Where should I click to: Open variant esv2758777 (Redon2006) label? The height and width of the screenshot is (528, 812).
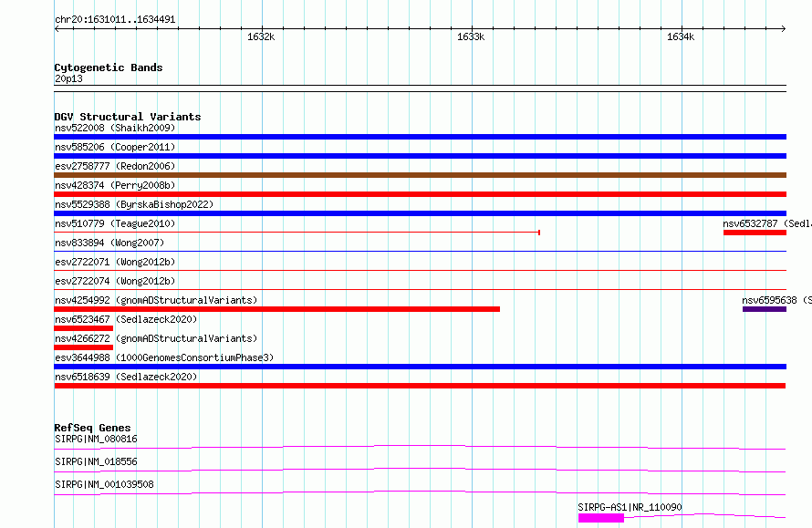coord(115,166)
